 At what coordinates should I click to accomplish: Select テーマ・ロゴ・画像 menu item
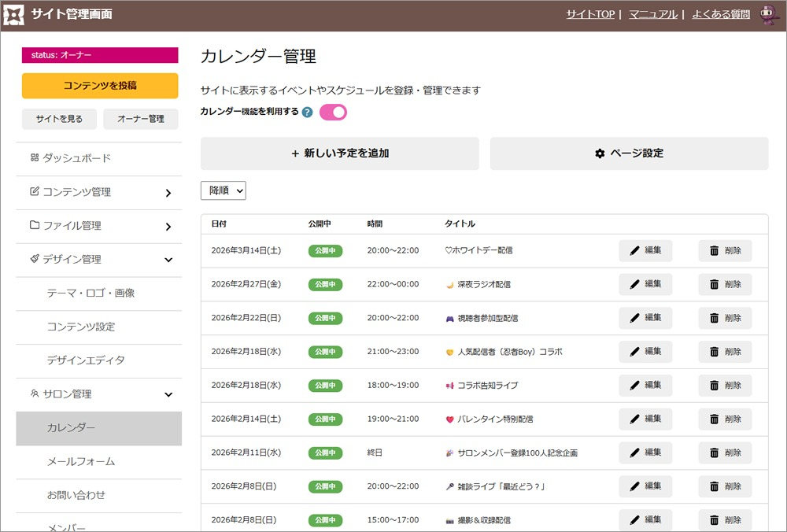click(91, 293)
